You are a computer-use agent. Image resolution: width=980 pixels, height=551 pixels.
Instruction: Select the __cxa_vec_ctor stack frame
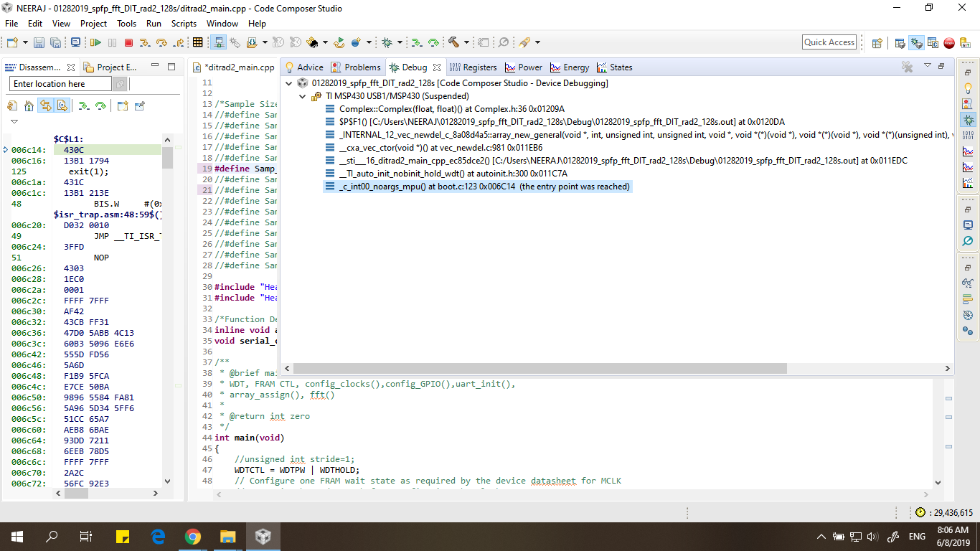pyautogui.click(x=440, y=148)
